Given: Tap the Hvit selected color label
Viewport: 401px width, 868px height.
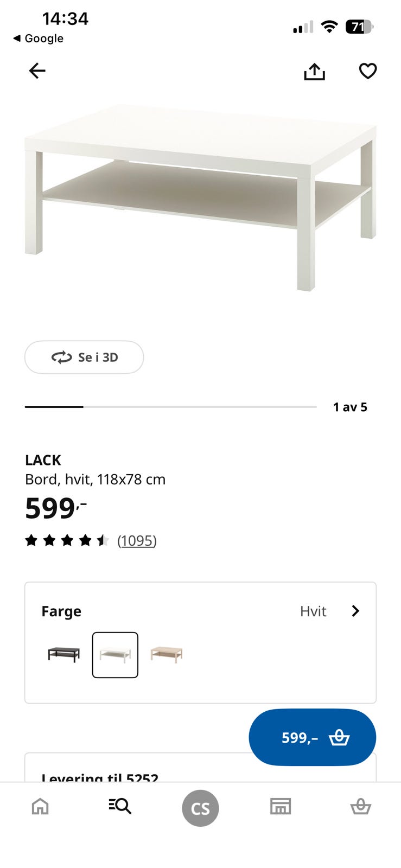Looking at the screenshot, I should click(313, 611).
